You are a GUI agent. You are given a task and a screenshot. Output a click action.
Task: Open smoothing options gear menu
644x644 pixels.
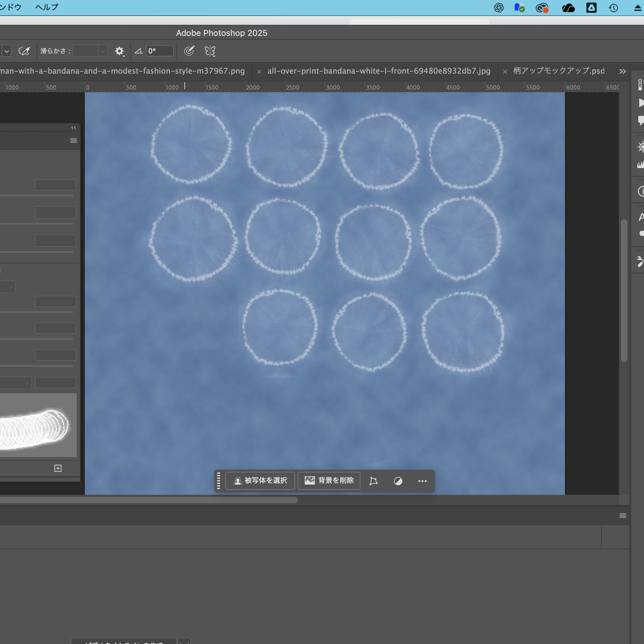(119, 51)
